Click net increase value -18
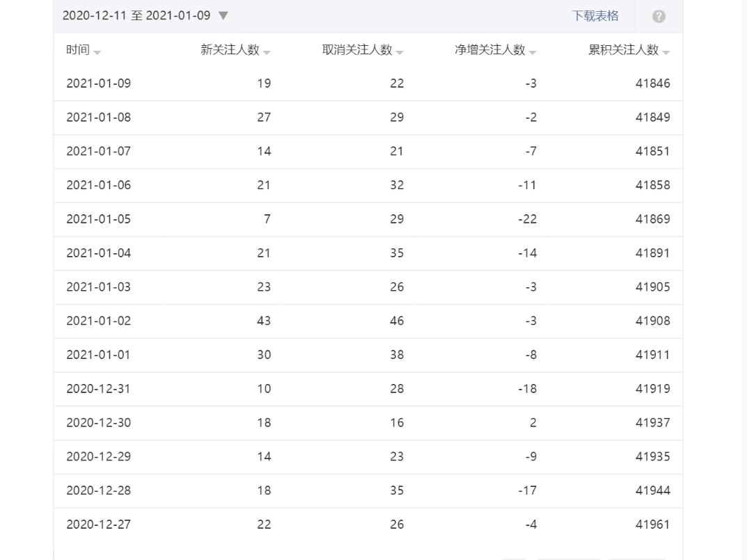Screen dimensions: 747x560 [x=527, y=389]
